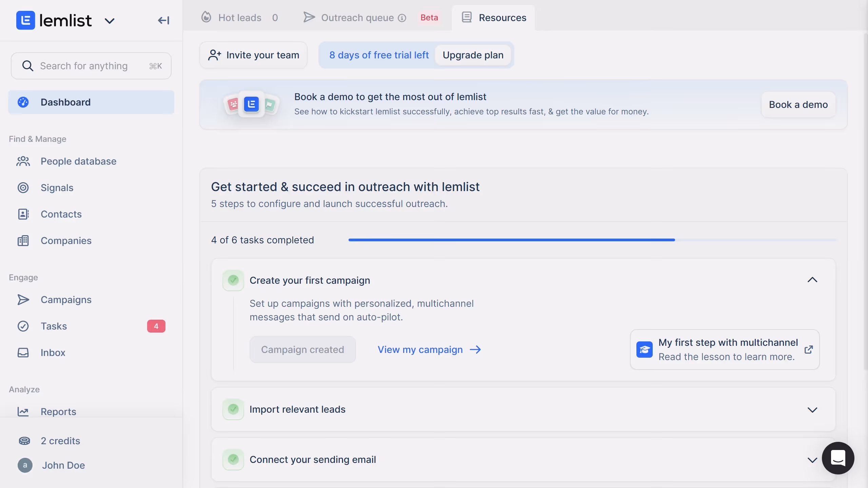Toggle the Import relevant leads checkmark

pyautogui.click(x=233, y=409)
